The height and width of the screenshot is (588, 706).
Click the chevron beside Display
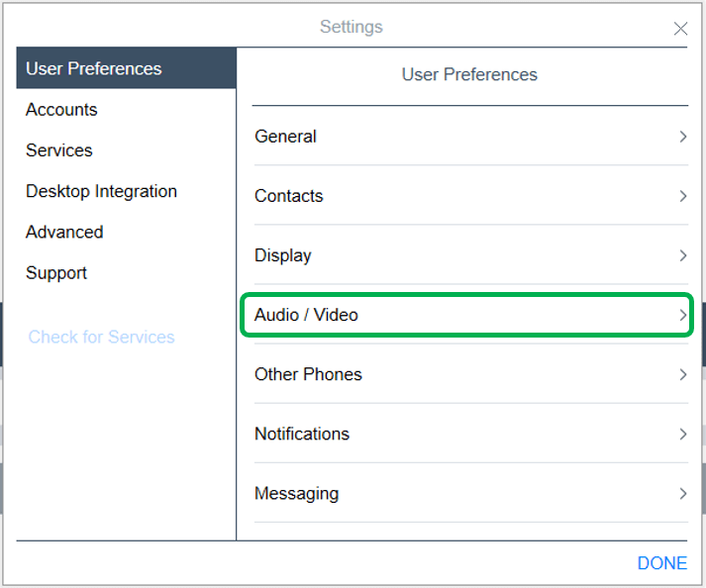[x=682, y=255]
